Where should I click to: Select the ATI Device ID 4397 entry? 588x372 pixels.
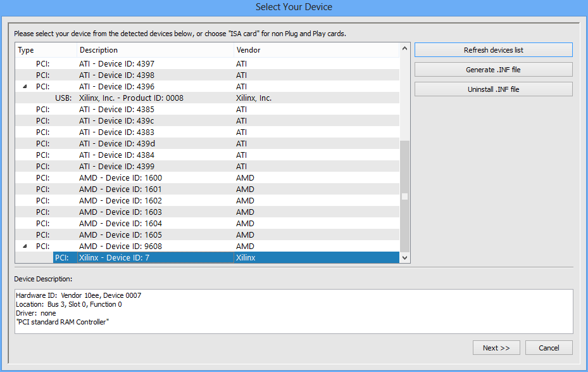coord(116,64)
